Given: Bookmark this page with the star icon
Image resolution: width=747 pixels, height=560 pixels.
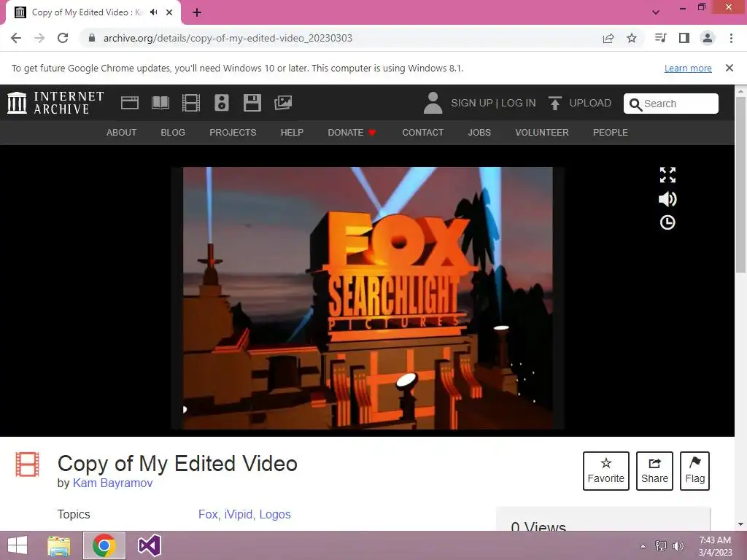Looking at the screenshot, I should [632, 38].
